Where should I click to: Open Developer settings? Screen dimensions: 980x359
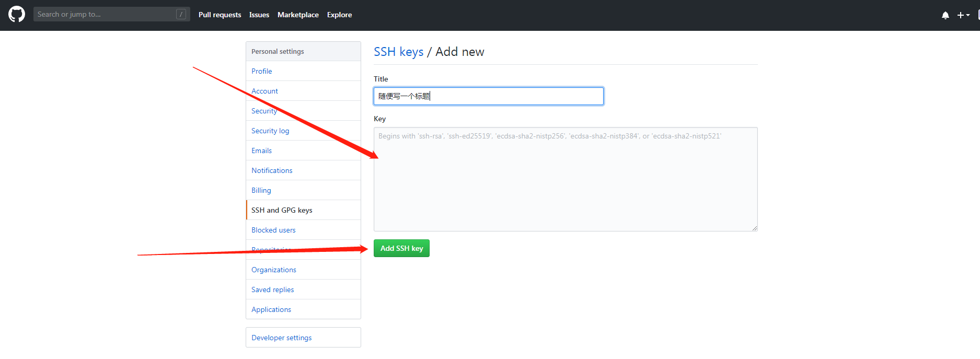303,338
